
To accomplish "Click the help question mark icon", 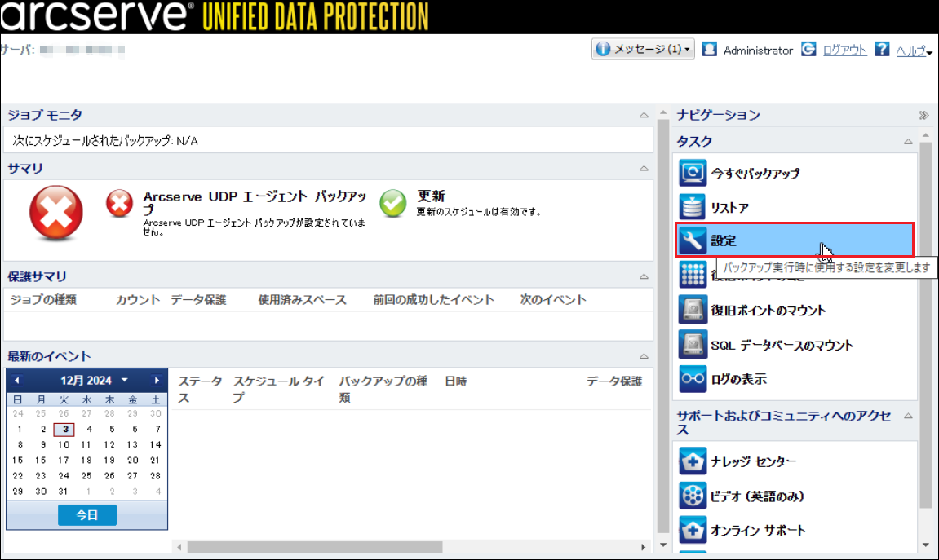I will pos(882,49).
